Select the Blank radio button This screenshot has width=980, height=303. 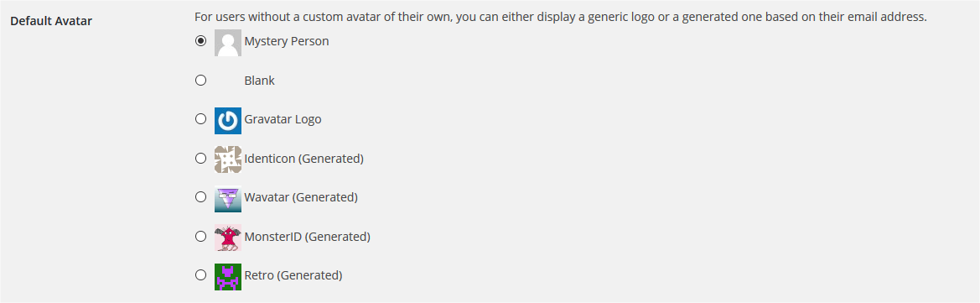(200, 80)
